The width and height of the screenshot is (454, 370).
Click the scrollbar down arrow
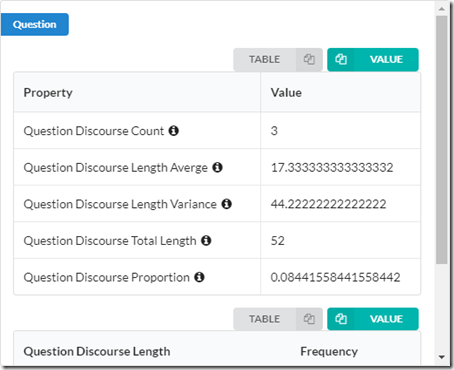(x=442, y=357)
